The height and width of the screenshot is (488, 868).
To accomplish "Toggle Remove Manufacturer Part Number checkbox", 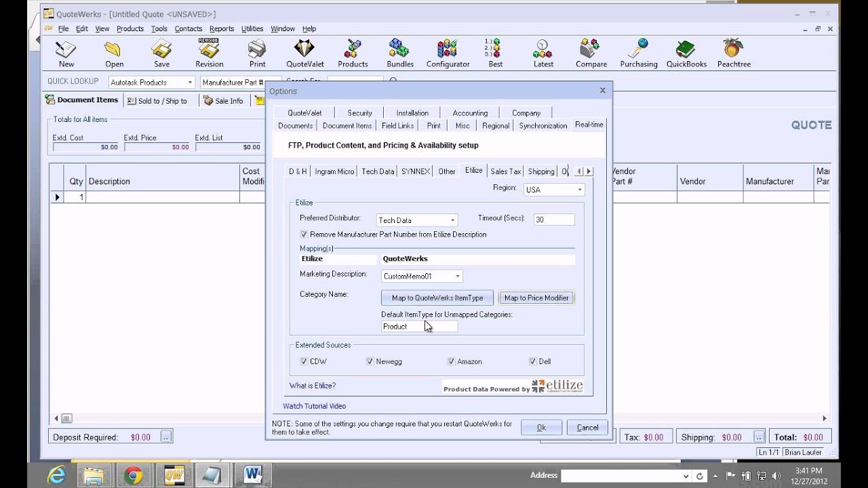I will [304, 235].
